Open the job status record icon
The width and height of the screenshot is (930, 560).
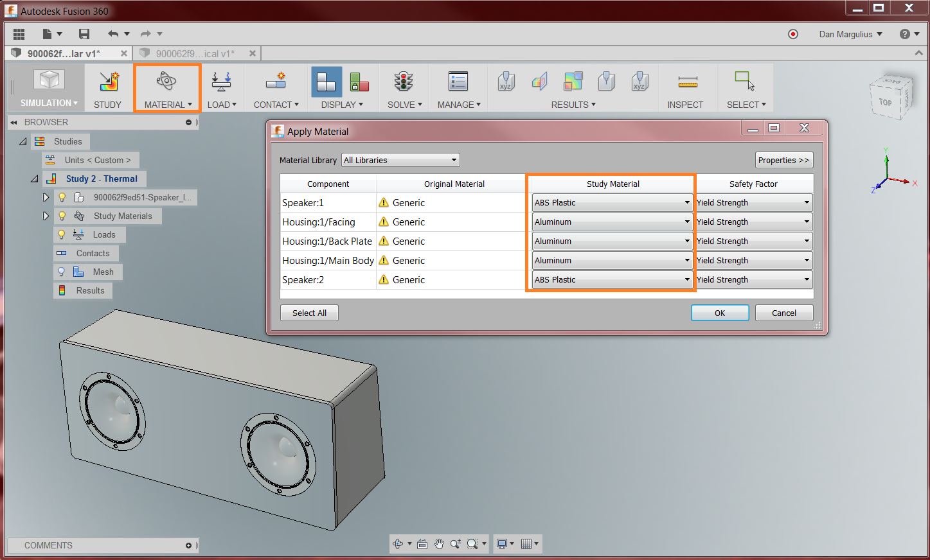[x=793, y=34]
